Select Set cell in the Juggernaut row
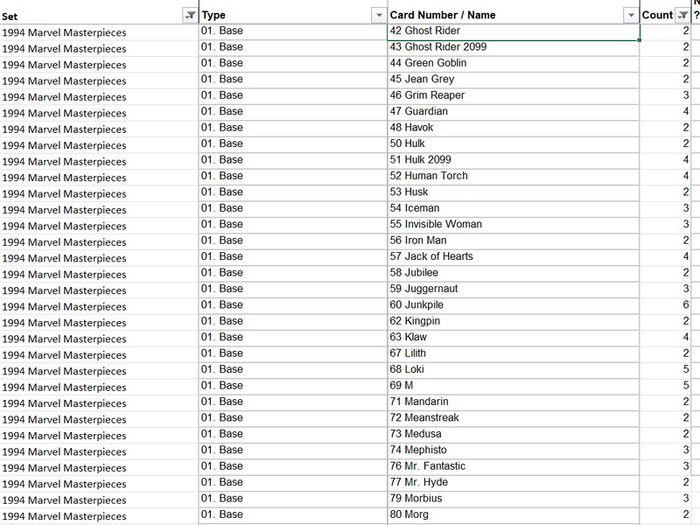Viewport: 700px width, 525px height. point(99,290)
